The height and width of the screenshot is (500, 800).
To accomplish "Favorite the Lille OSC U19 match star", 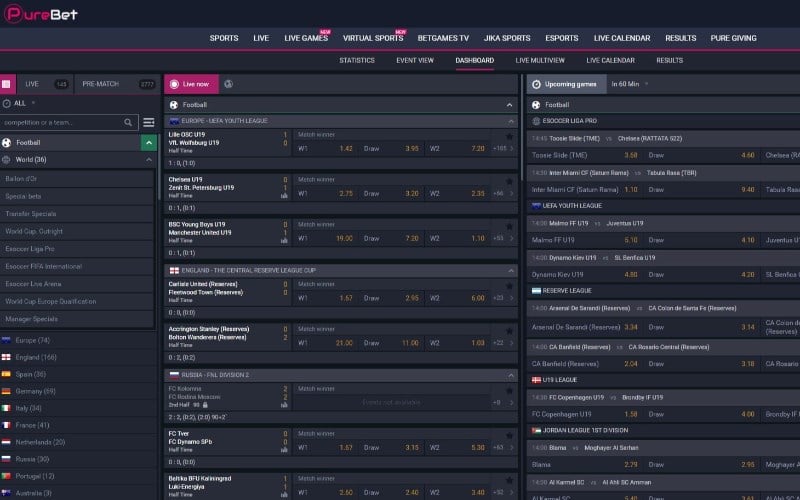I will point(509,136).
